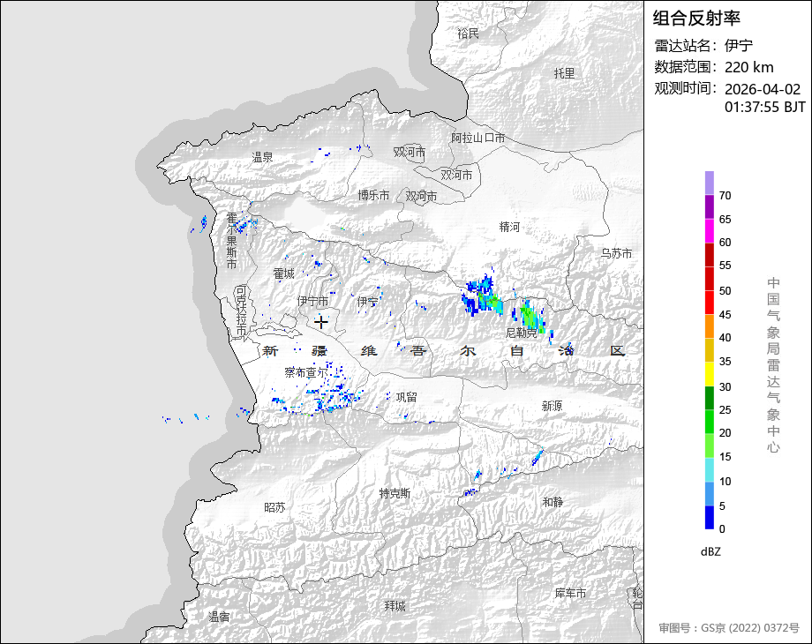Click the 审图号 approval number text
The width and height of the screenshot is (812, 644).
729,628
